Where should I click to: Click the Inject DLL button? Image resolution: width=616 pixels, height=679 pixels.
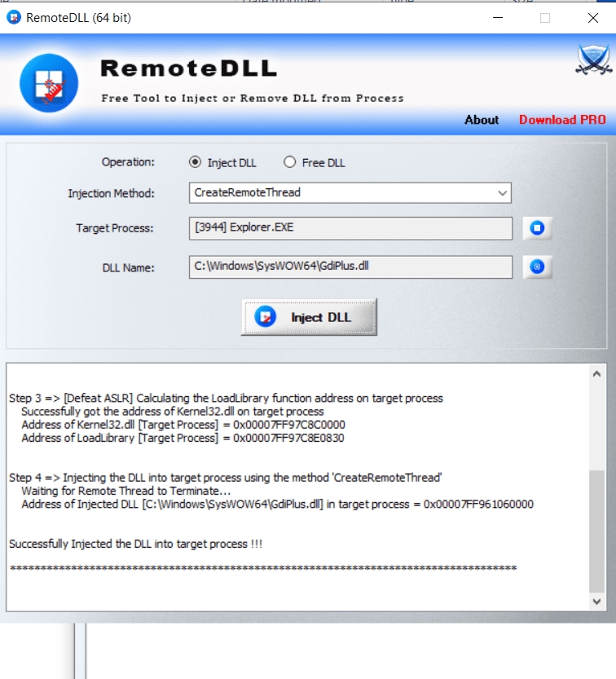point(309,317)
